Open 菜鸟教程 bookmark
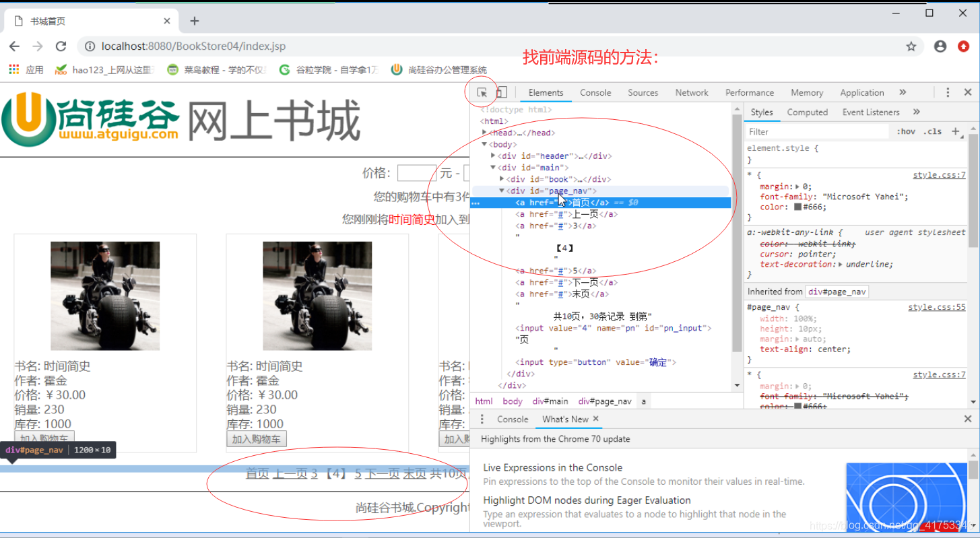980x538 pixels. (x=217, y=70)
